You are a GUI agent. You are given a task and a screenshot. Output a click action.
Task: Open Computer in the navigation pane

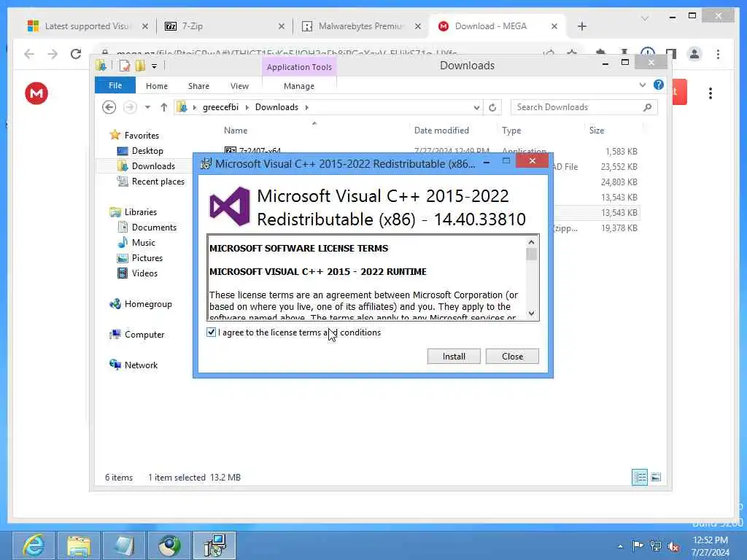coord(144,334)
